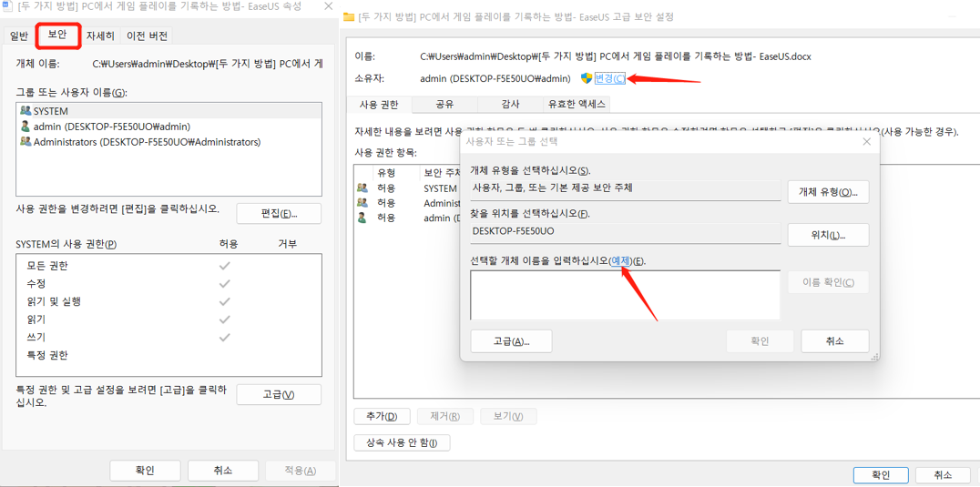
Task: Click the 수정 allow checkmark
Action: click(225, 283)
